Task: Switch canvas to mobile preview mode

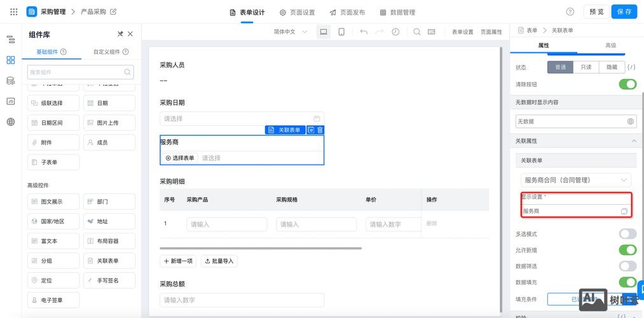Action: pyautogui.click(x=341, y=32)
